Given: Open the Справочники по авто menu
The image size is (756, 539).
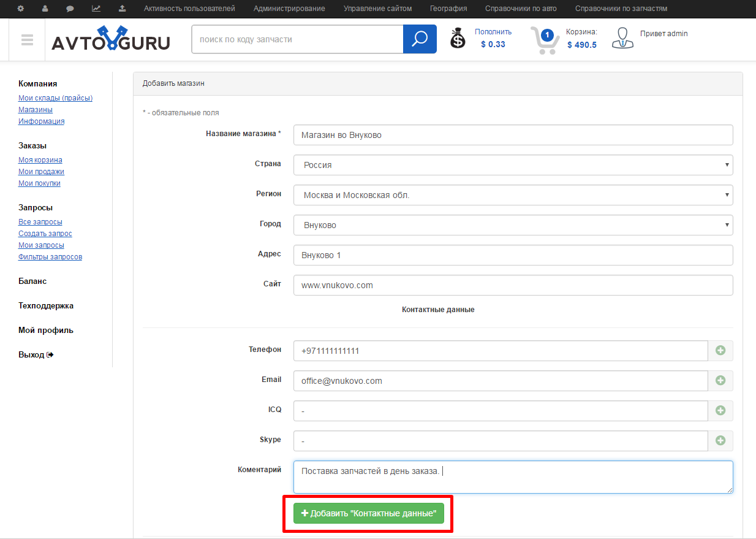Looking at the screenshot, I should coord(521,9).
